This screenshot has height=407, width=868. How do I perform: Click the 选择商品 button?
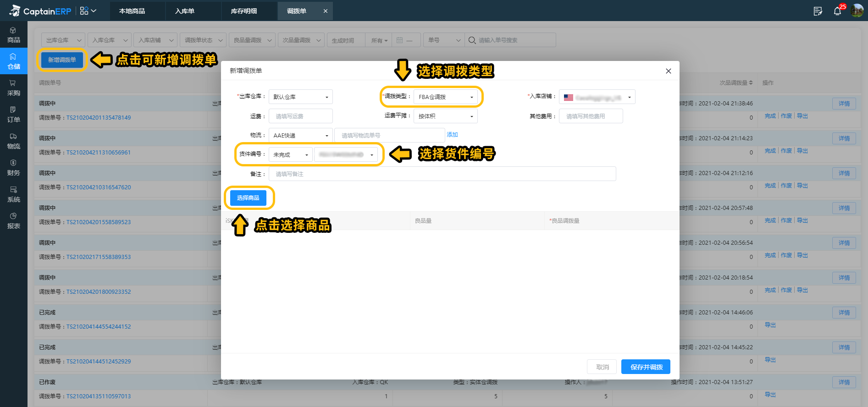point(248,198)
